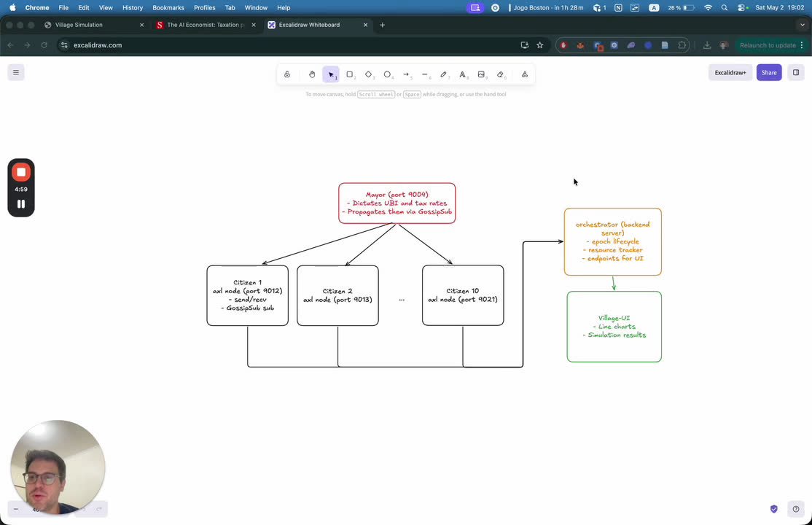Toggle the sidebar panel at top right
The image size is (812, 525).
796,73
